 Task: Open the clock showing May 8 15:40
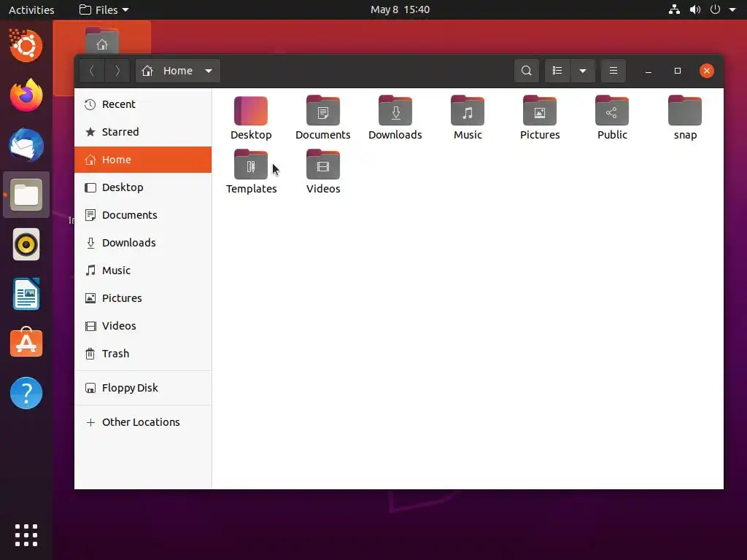pyautogui.click(x=400, y=9)
